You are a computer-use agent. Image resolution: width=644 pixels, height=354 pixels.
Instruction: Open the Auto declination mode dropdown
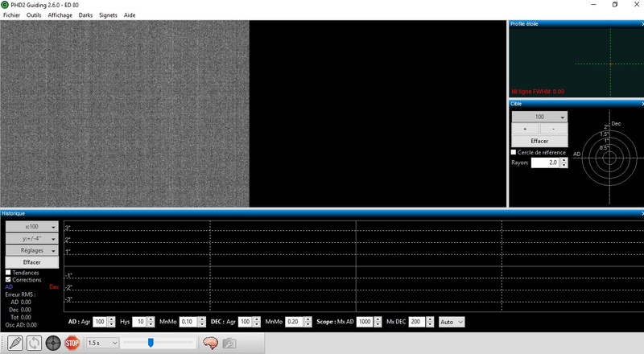pos(452,322)
